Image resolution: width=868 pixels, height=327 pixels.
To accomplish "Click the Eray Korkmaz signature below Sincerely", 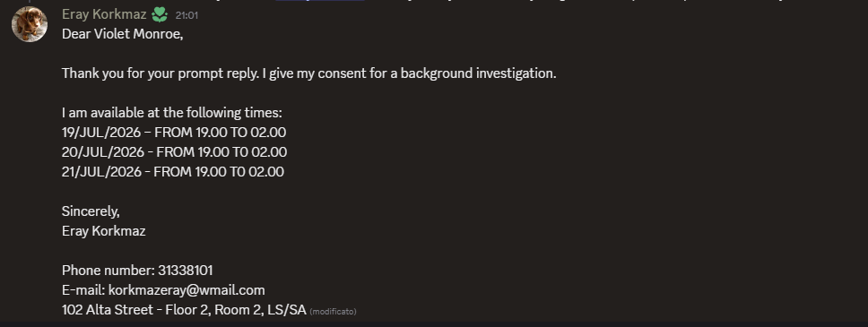I will click(103, 231).
